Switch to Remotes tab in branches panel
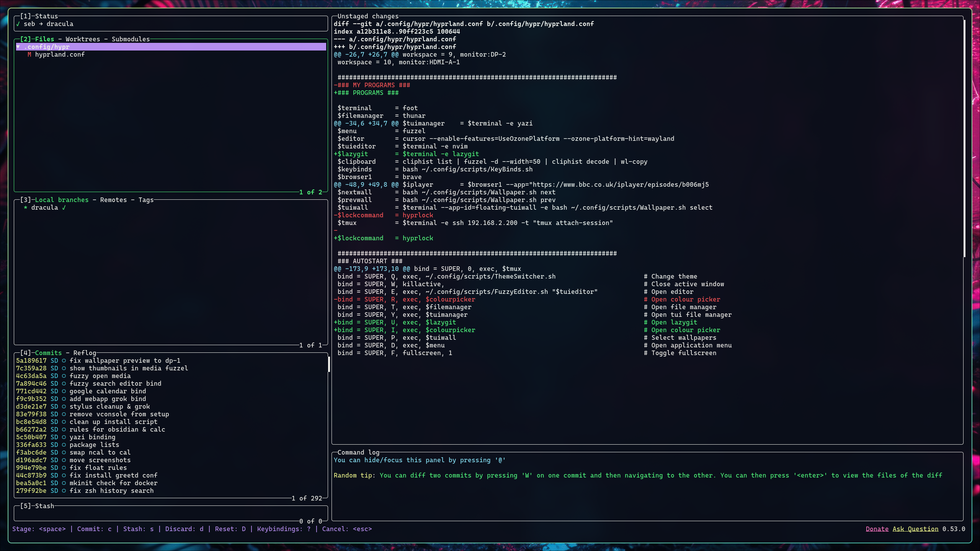 (x=113, y=200)
